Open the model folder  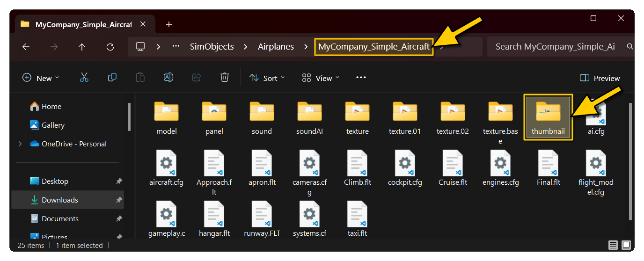point(167,119)
